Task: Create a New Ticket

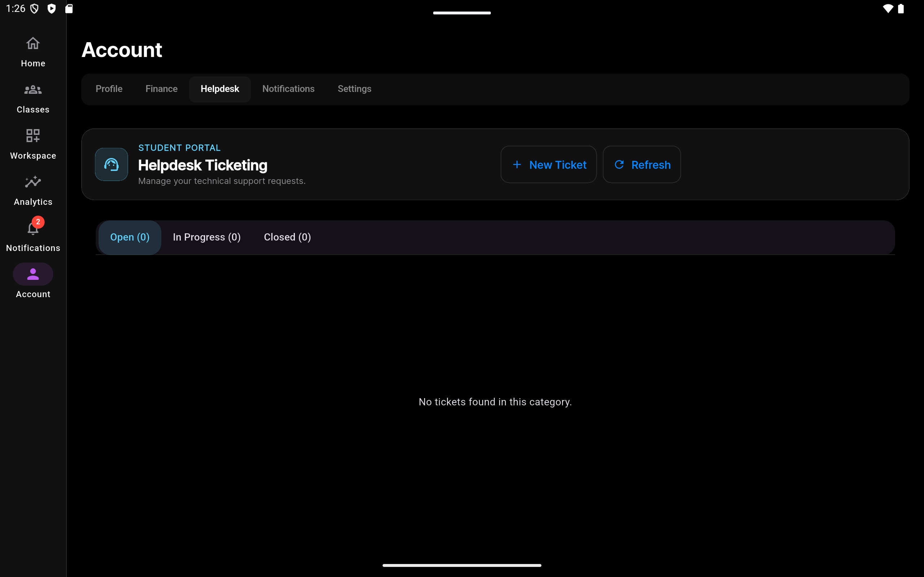Action: (x=549, y=164)
